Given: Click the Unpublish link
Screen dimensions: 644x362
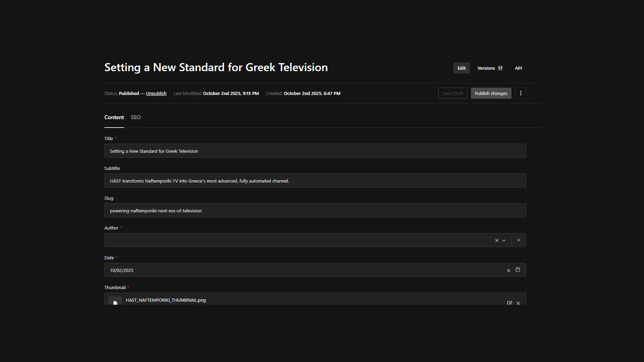Looking at the screenshot, I should pyautogui.click(x=156, y=94).
